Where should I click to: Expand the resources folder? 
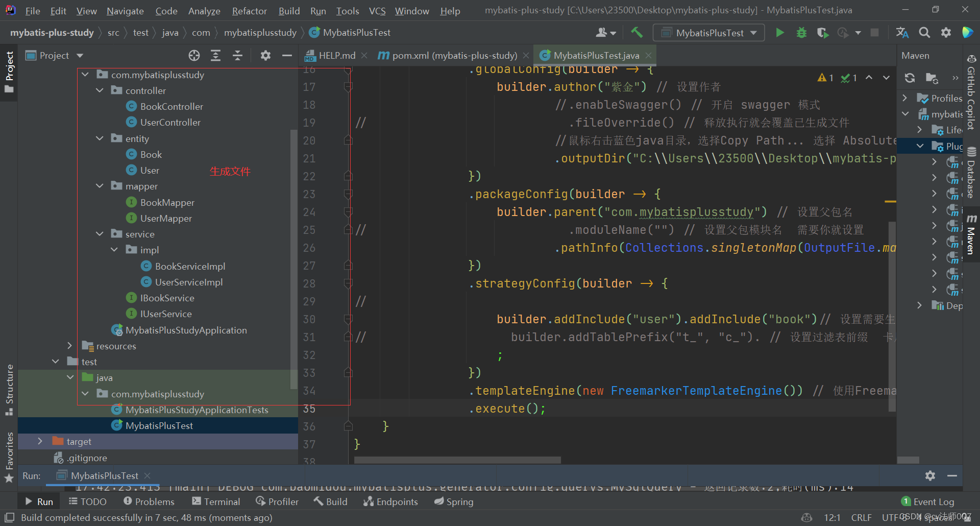pos(70,346)
